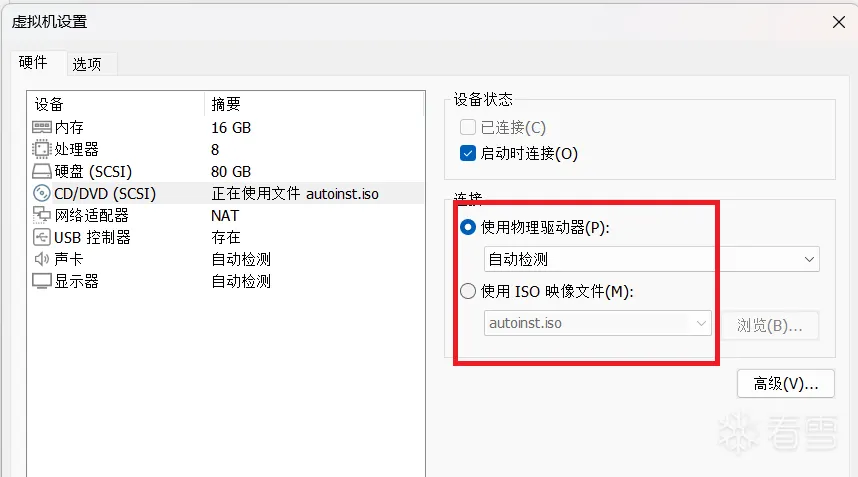Close the 虚拟机设置 dialog window
The height and width of the screenshot is (477, 858).
pos(840,20)
